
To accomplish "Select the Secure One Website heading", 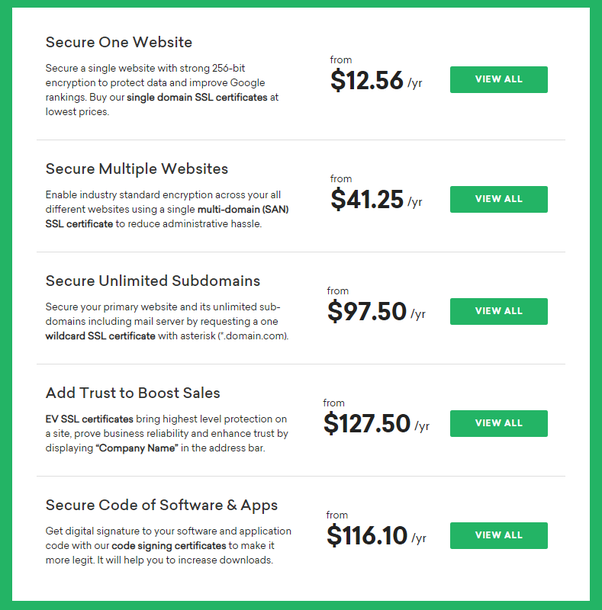I will pyautogui.click(x=119, y=42).
